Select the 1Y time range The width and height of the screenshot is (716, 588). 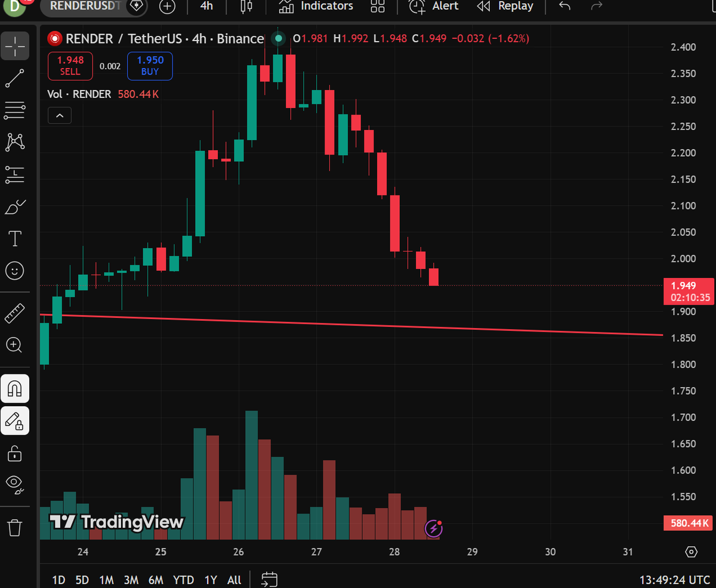coord(211,580)
